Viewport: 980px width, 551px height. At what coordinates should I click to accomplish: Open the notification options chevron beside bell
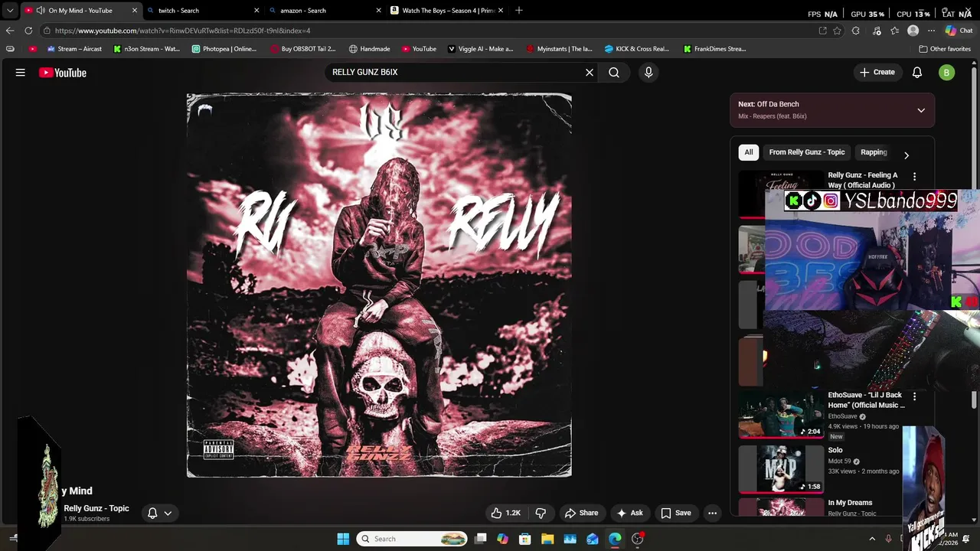tap(168, 514)
